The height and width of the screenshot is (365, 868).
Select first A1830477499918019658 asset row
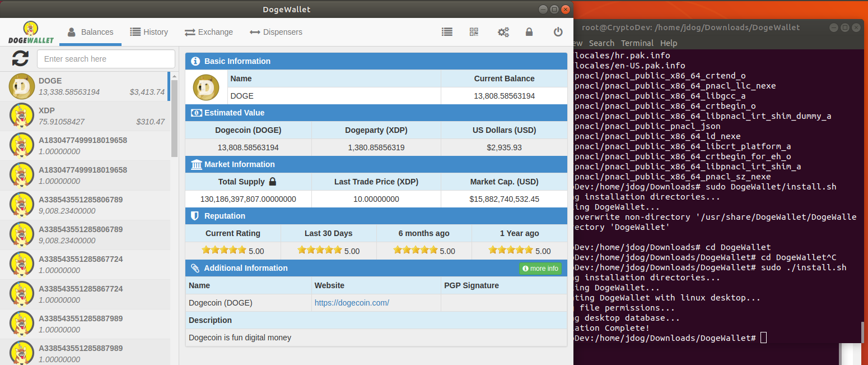click(x=85, y=146)
